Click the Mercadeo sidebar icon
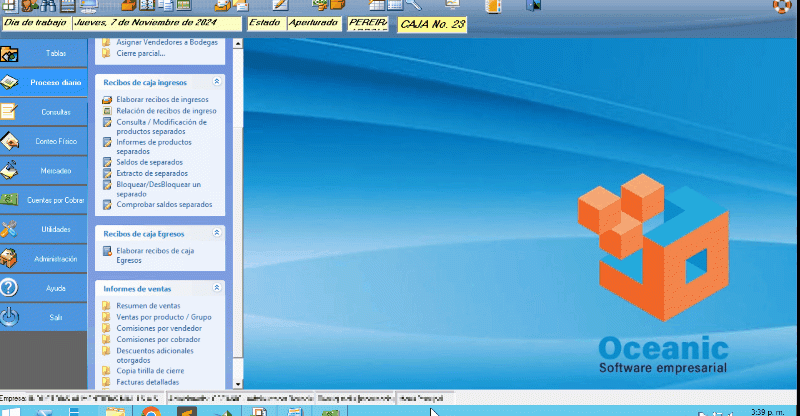This screenshot has width=800, height=416. (x=10, y=170)
